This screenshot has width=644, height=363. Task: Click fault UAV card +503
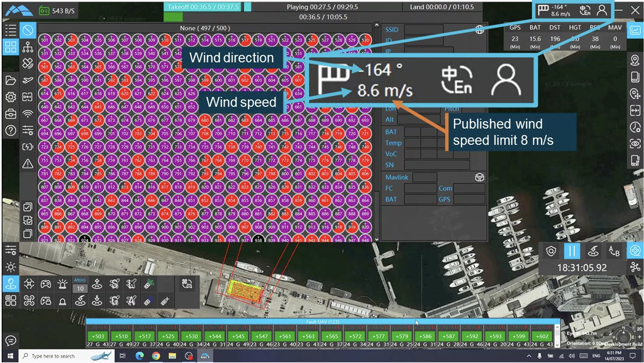click(98, 336)
